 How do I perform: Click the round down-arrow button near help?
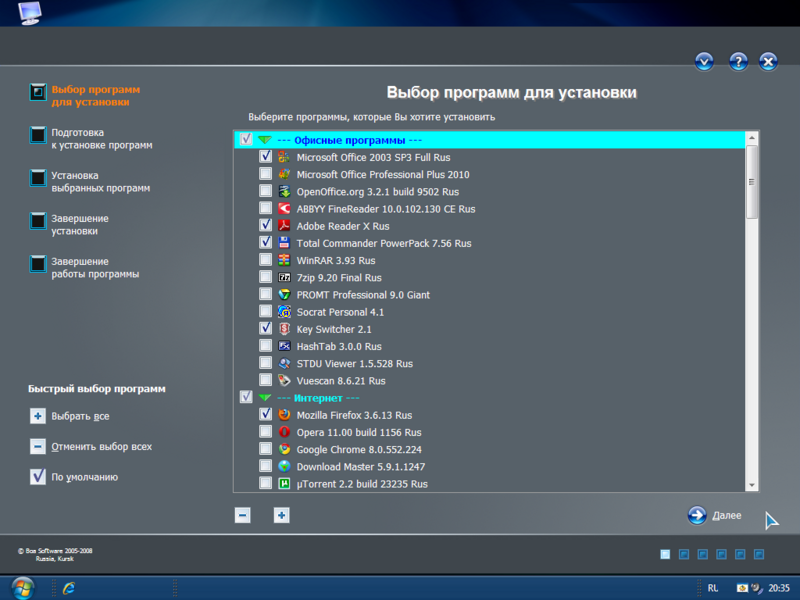(704, 62)
